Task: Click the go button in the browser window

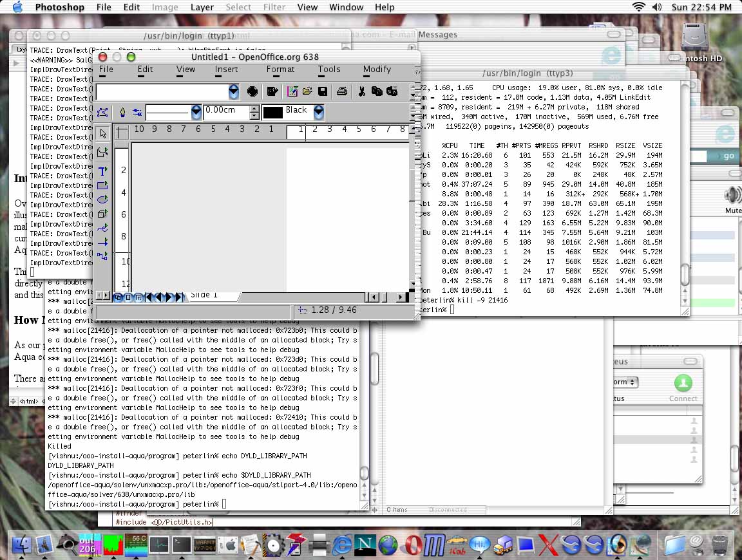Action: [x=728, y=156]
